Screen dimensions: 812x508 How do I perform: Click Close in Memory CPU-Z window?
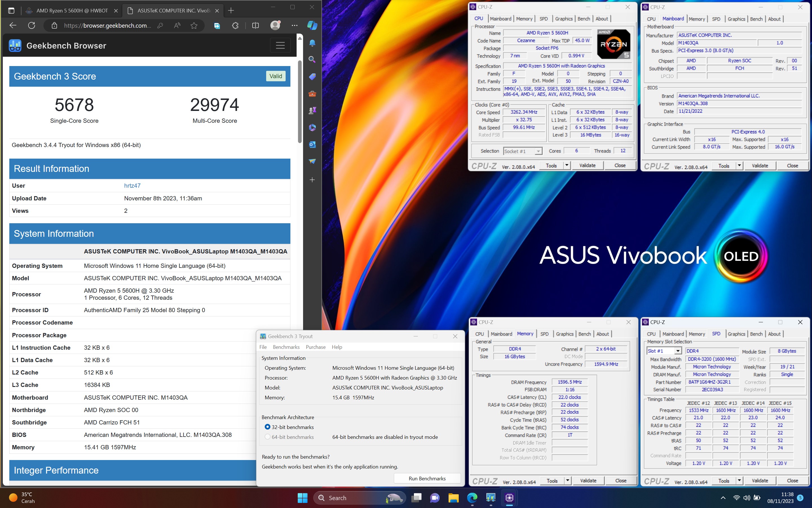(x=621, y=480)
